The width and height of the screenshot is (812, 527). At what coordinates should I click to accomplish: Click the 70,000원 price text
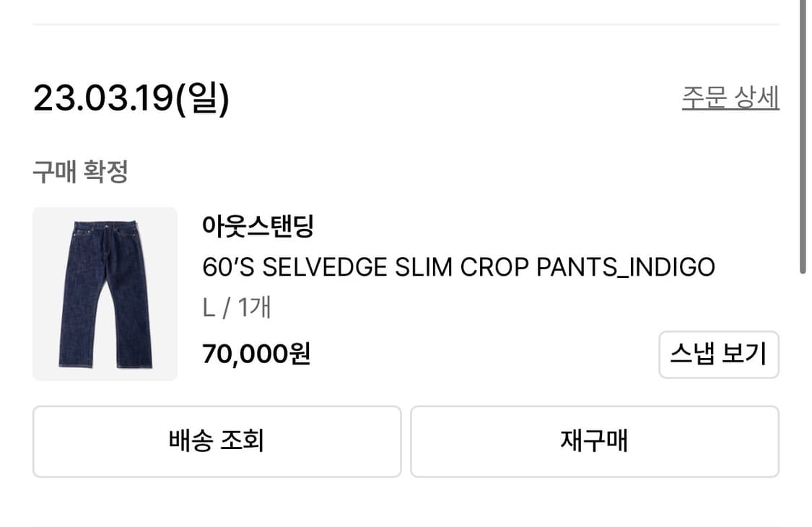256,354
